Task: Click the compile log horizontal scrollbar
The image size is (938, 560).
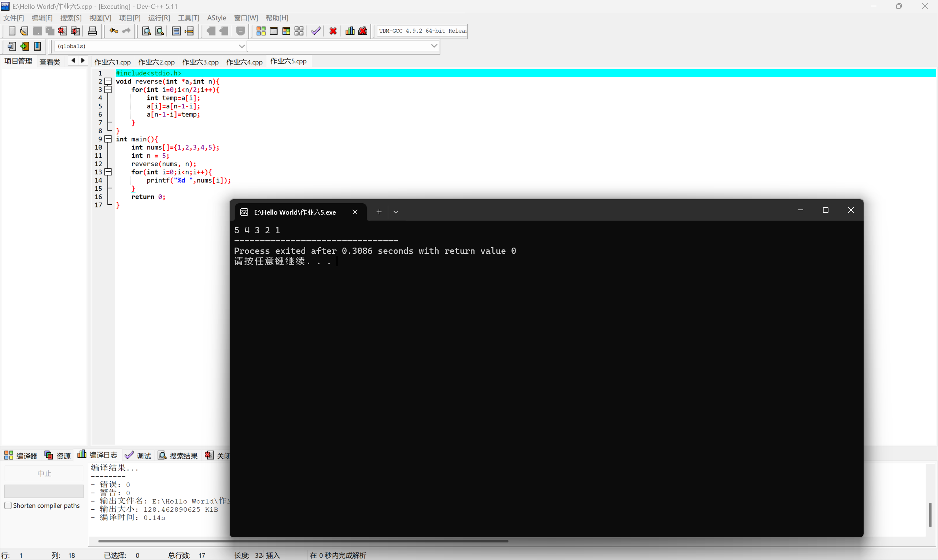Action: 303,541
